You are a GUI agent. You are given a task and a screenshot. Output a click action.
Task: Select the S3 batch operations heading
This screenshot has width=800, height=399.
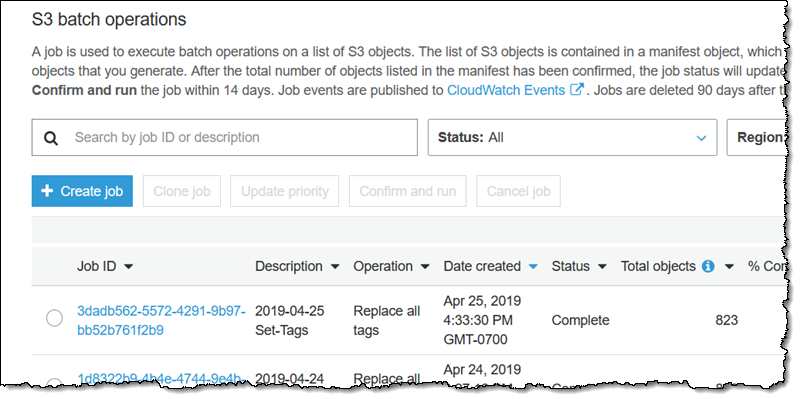pyautogui.click(x=109, y=19)
